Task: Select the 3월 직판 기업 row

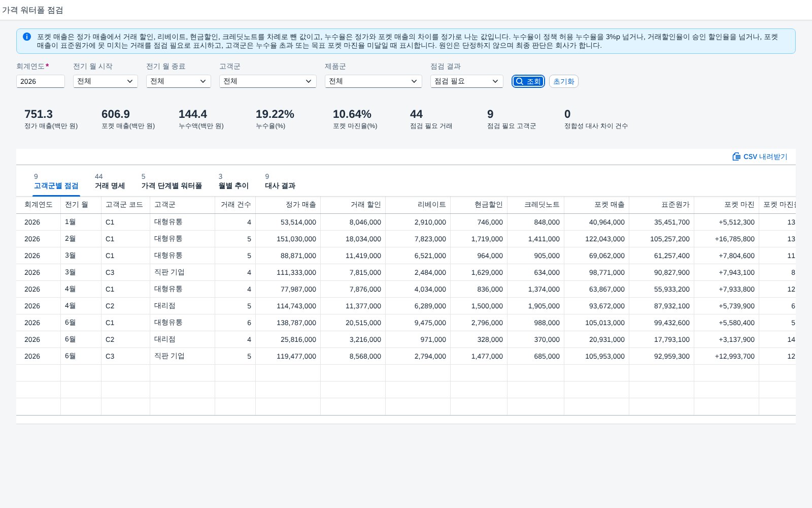Action: pyautogui.click(x=406, y=272)
